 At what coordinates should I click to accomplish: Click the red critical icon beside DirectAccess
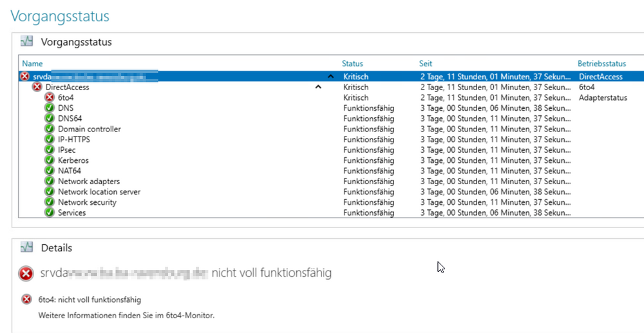(x=37, y=87)
